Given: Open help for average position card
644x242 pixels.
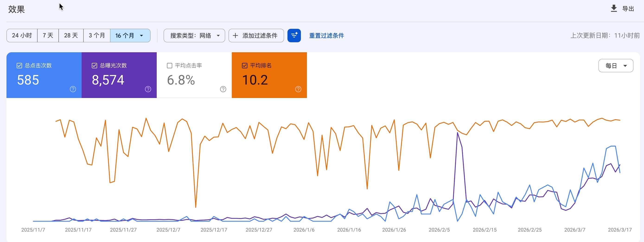Looking at the screenshot, I should tap(298, 89).
